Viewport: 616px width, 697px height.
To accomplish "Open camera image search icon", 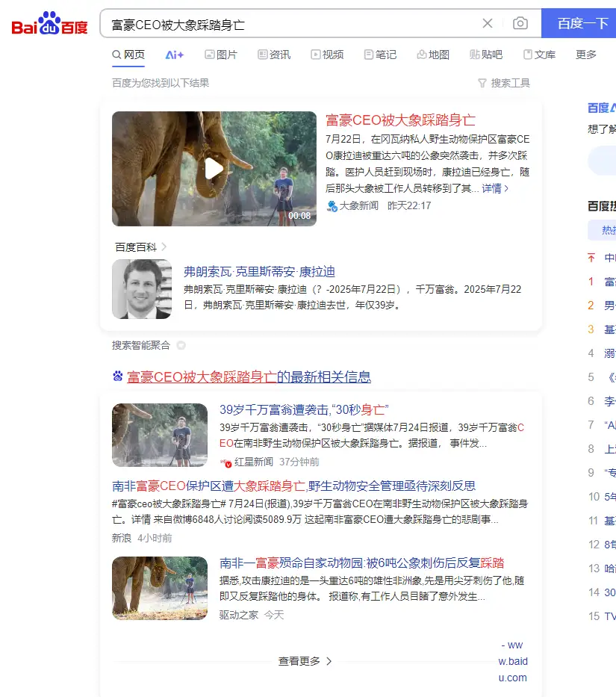I will tap(520, 23).
